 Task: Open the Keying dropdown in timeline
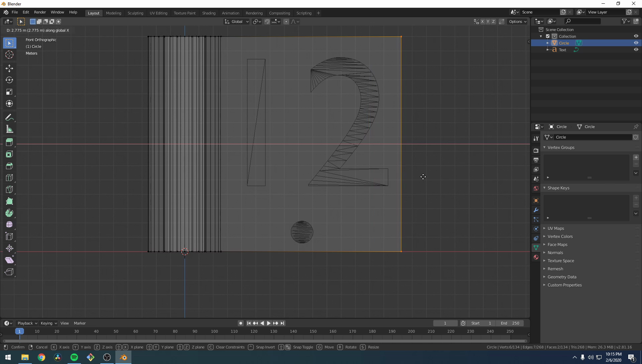pos(48,323)
